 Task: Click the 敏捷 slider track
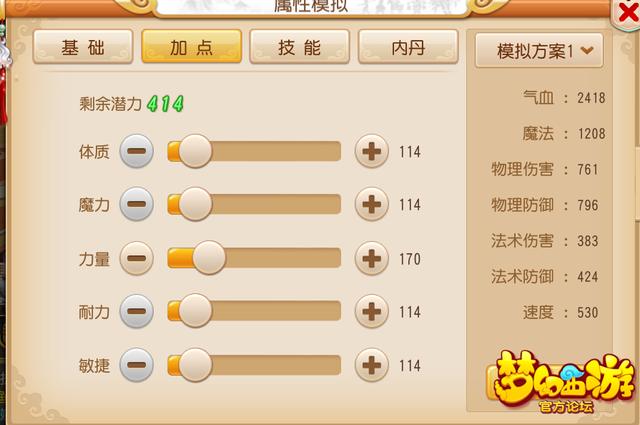[254, 365]
